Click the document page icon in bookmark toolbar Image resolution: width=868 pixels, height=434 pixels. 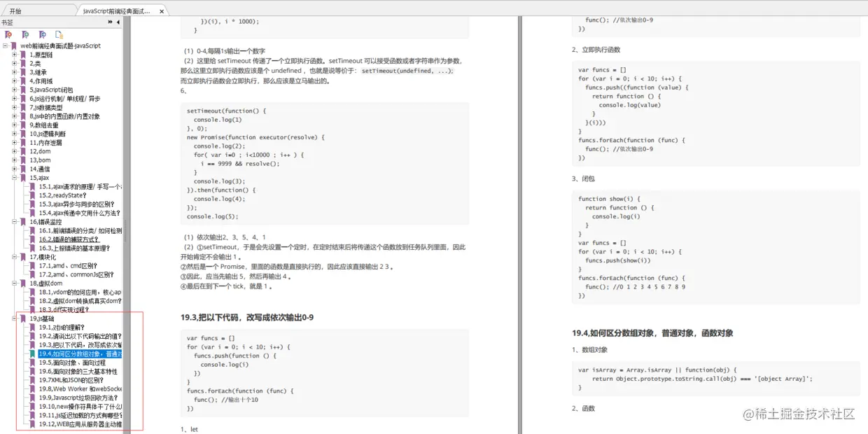(59, 34)
